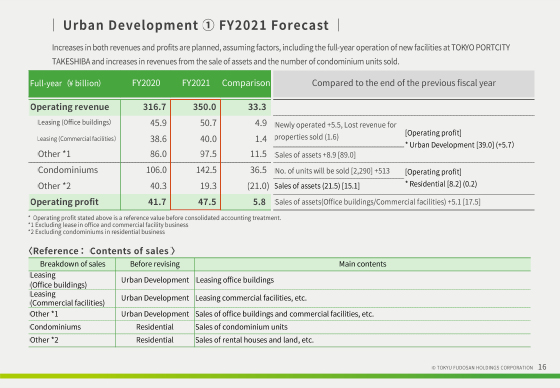Viewport: 560px width, 388px height.
Task: Click the office leasing FY2020 value 45.9
Action: tap(158, 123)
